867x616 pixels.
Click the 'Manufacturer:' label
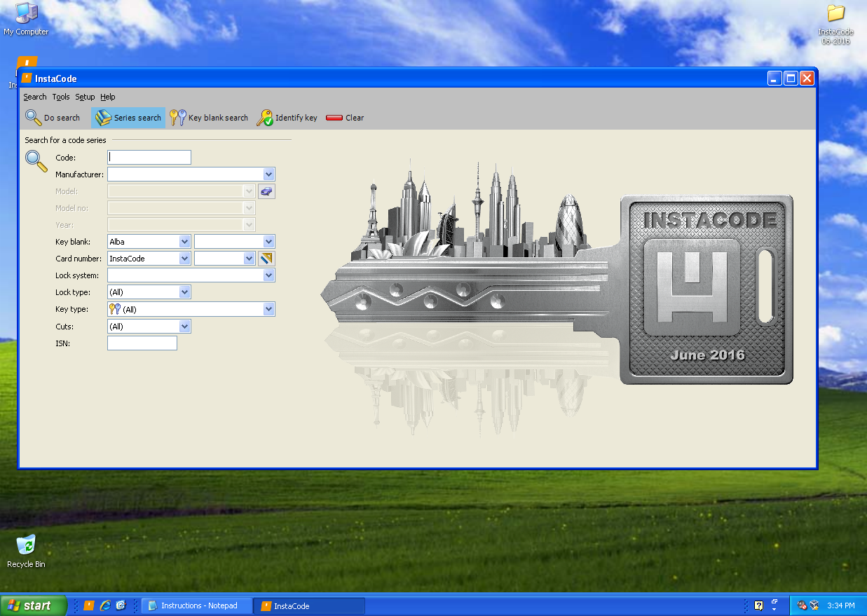(79, 174)
